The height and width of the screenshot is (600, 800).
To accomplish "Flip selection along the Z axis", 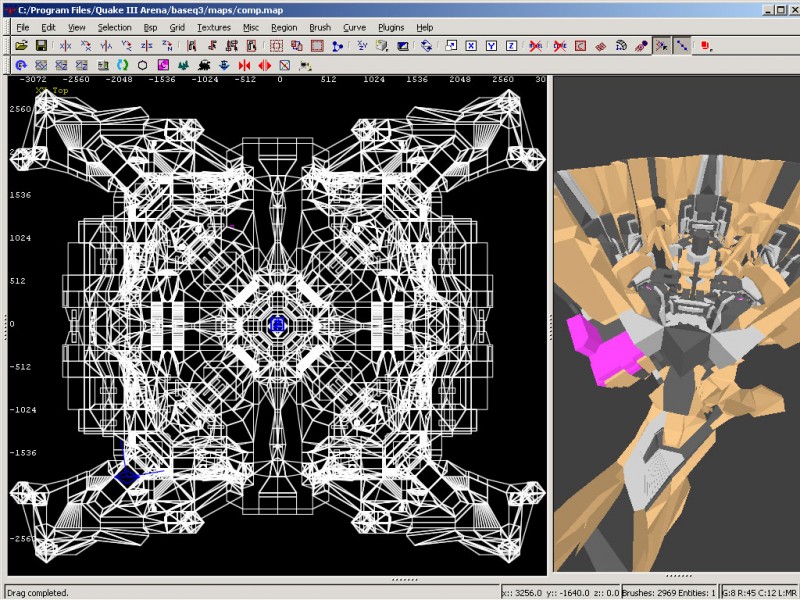I will point(147,46).
